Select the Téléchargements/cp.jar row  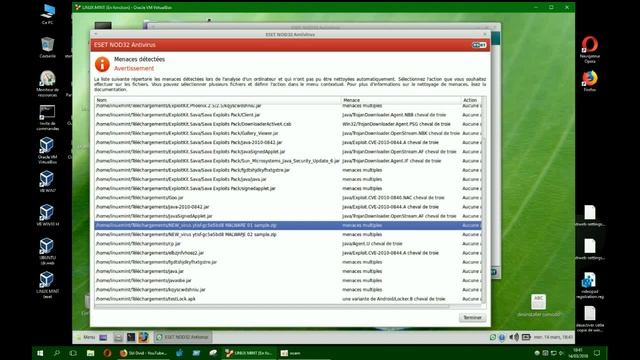pyautogui.click(x=288, y=244)
